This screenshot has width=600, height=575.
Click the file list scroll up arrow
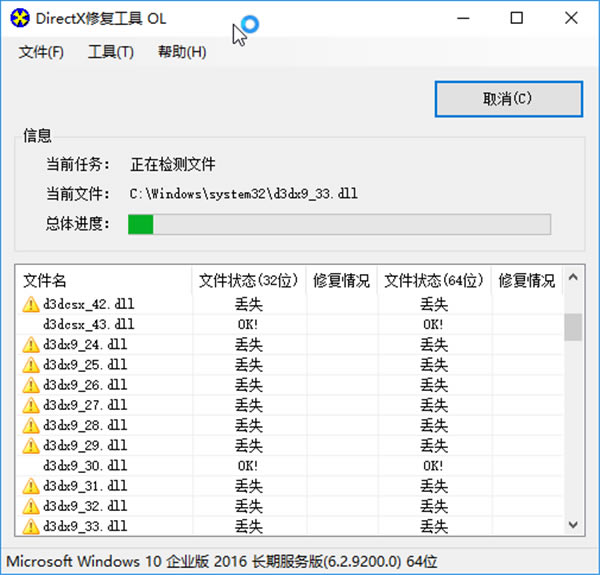point(573,279)
